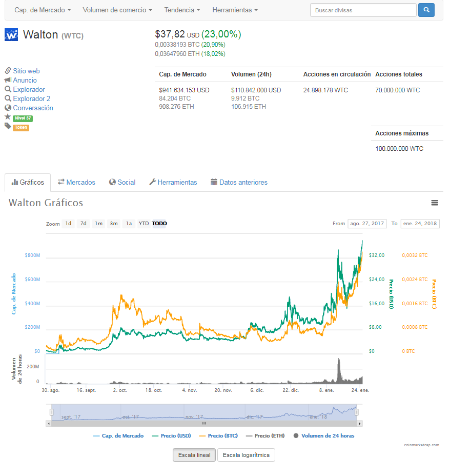The width and height of the screenshot is (450, 476).
Task: Open the Explorador 2 link
Action: (32, 98)
